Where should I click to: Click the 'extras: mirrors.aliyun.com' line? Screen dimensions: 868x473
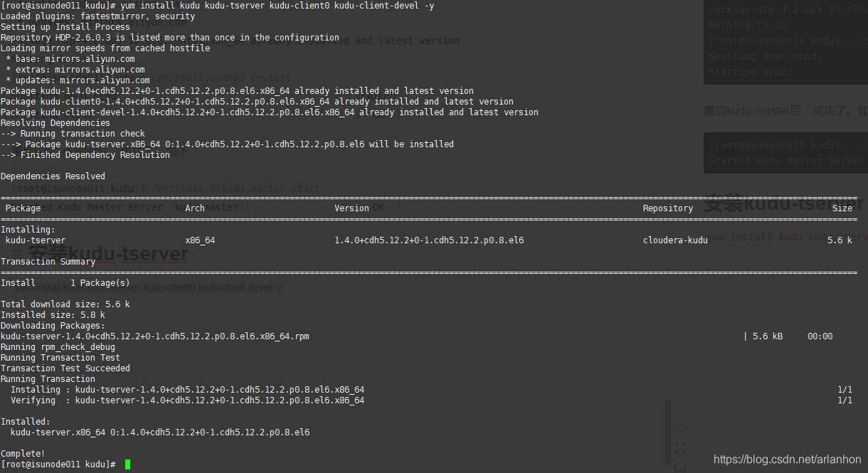[x=75, y=70]
